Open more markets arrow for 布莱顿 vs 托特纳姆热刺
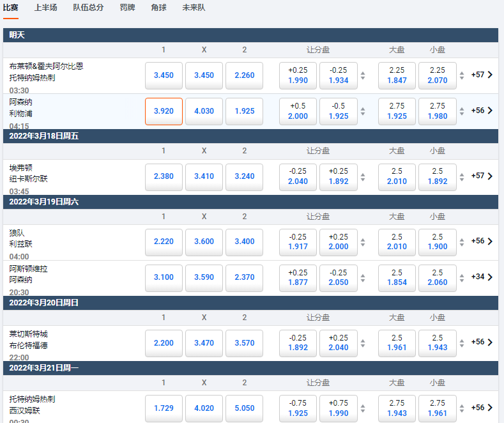Viewport: 504px width, 423px height. [490, 75]
